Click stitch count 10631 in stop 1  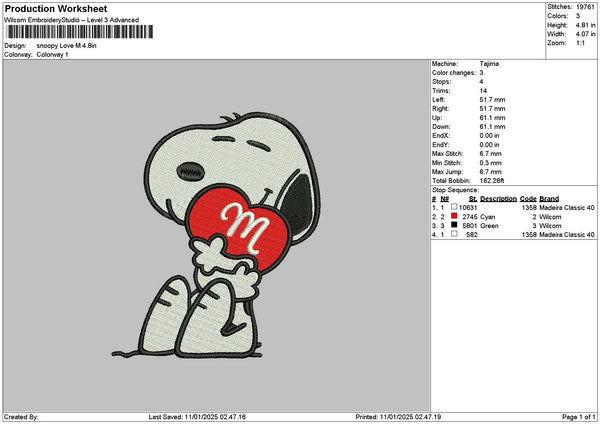(468, 208)
